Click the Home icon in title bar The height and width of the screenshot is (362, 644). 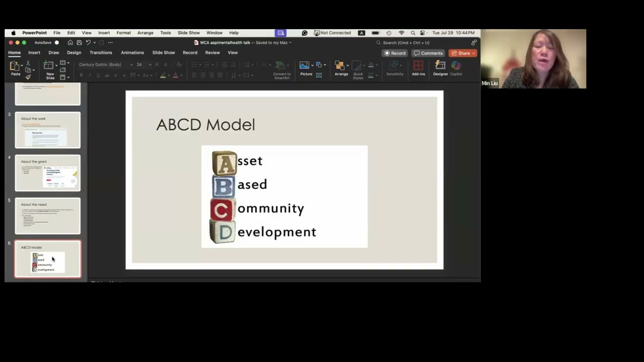coord(70,43)
